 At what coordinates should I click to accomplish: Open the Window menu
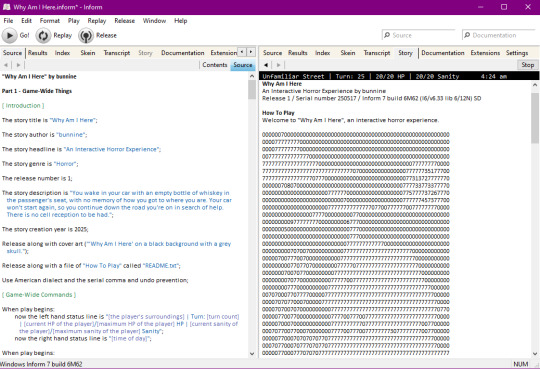coord(154,21)
